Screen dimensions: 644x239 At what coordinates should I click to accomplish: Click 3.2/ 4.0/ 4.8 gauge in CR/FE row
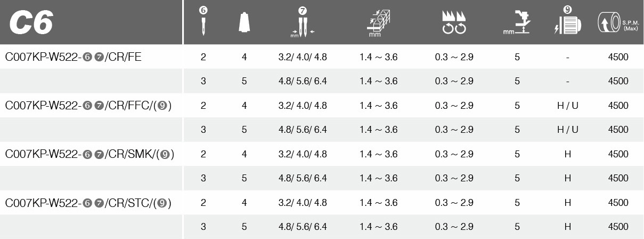(x=303, y=57)
